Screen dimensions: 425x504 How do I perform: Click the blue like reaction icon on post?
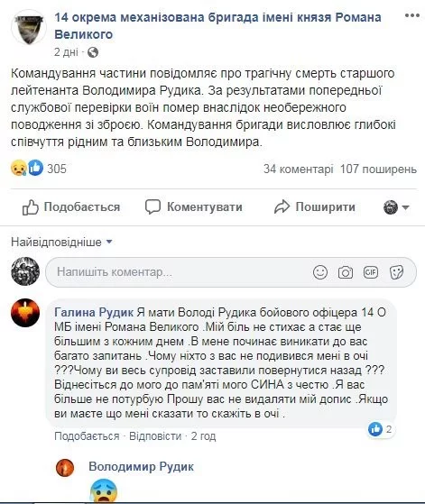point(35,168)
